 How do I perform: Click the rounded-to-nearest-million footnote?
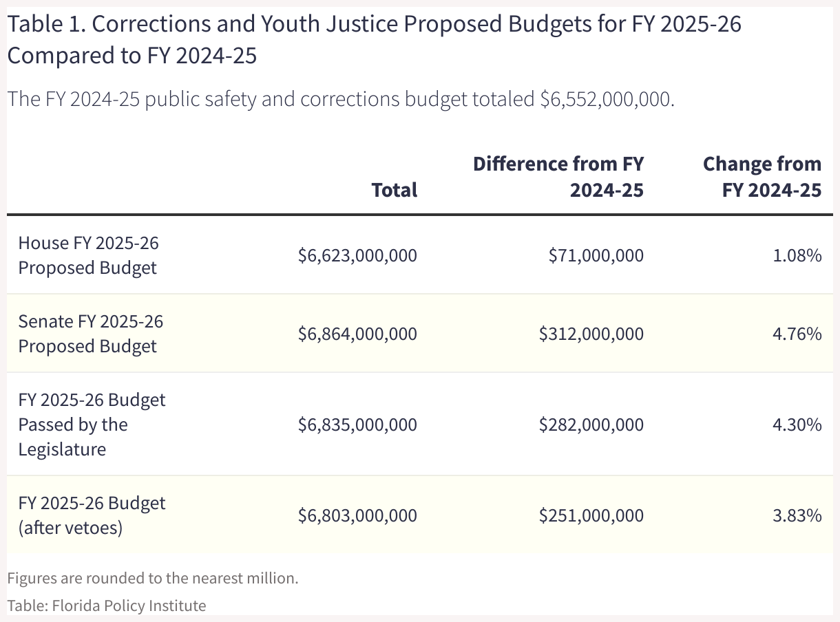[153, 577]
